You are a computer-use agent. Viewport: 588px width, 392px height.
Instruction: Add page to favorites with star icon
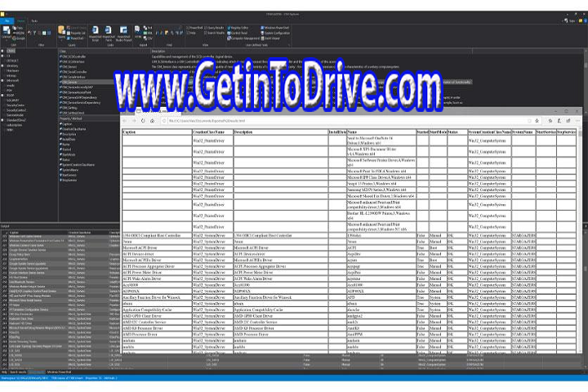pos(537,121)
